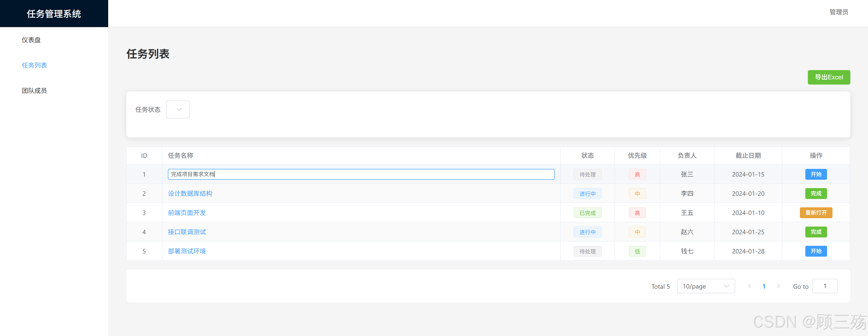Open the 设计数据库结构 task link
Screen dimensions: 868x336
[190, 194]
